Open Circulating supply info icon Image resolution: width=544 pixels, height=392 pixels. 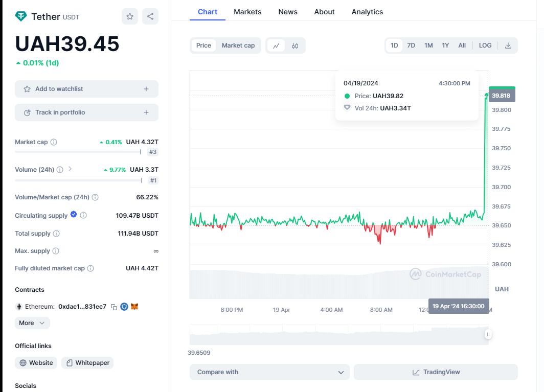point(83,215)
